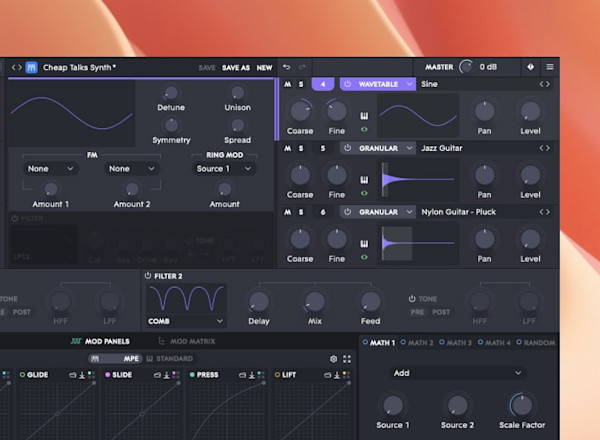Click the Cheap Talks Synth preset name

click(79, 68)
